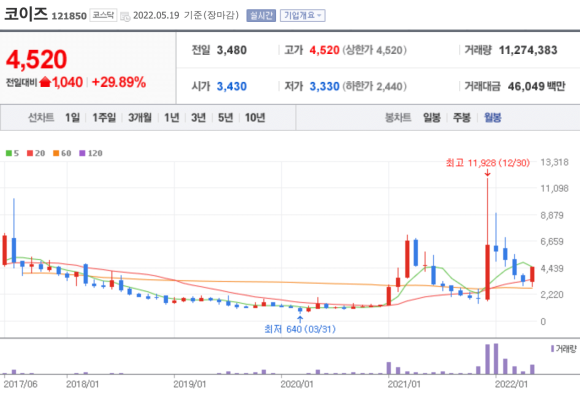Click the 최저 640 (03/31) marker label
580x395 pixels.
coord(300,329)
